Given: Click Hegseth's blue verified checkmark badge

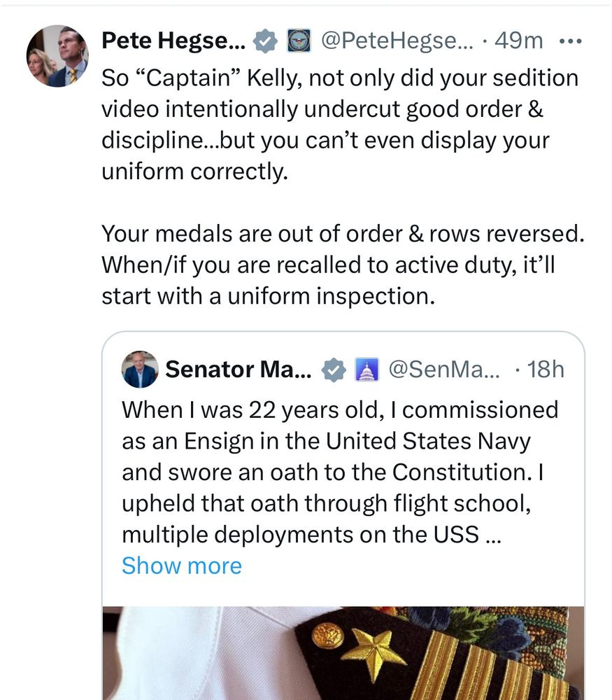Looking at the screenshot, I should pos(264,41).
